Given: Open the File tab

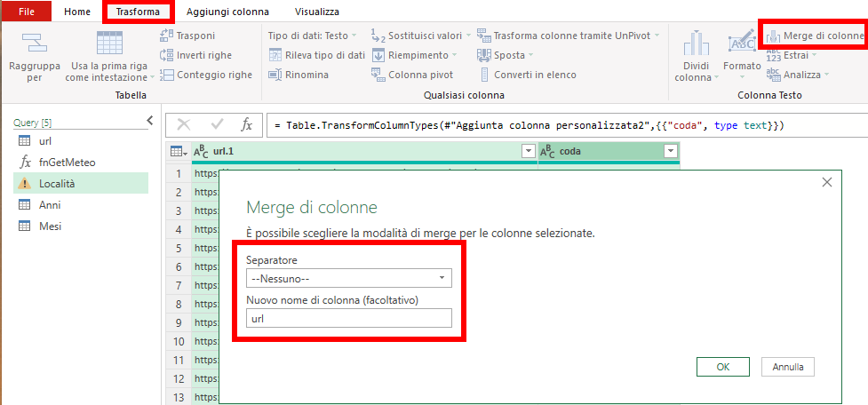Looking at the screenshot, I should click(27, 11).
